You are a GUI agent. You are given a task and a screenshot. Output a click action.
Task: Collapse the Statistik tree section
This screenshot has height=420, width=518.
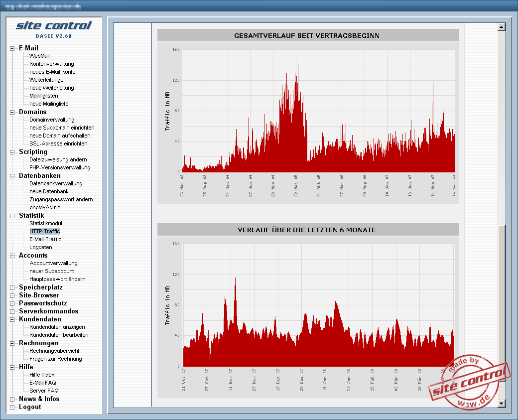click(12, 216)
